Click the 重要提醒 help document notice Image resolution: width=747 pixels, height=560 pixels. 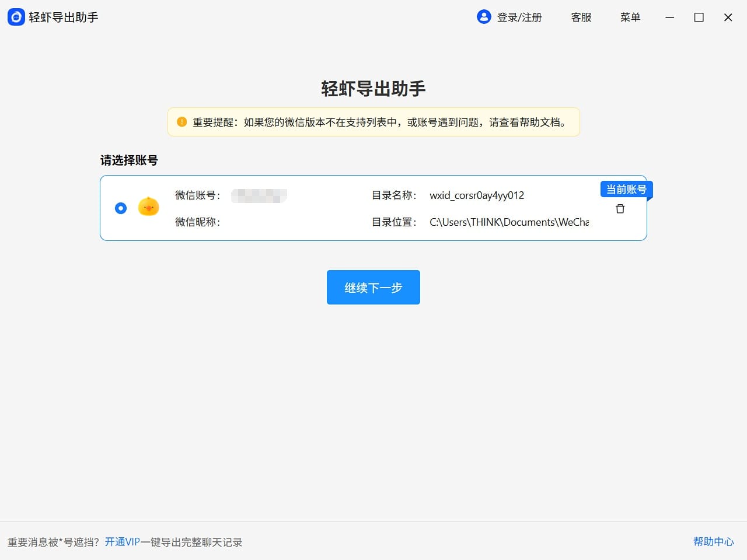pyautogui.click(x=373, y=122)
